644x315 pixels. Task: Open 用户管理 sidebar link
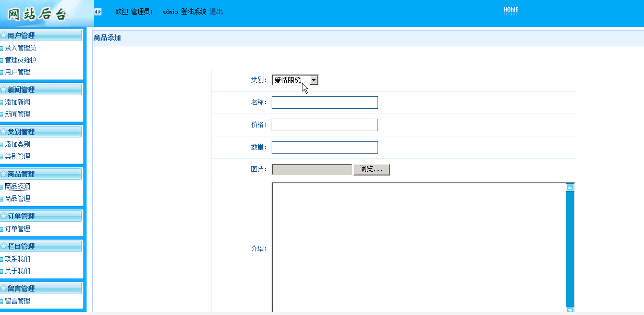pos(17,72)
